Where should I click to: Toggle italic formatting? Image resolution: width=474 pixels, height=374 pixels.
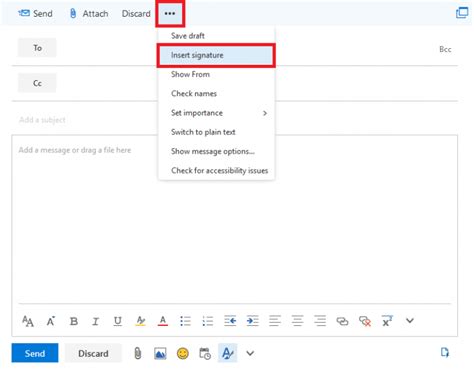[95, 321]
